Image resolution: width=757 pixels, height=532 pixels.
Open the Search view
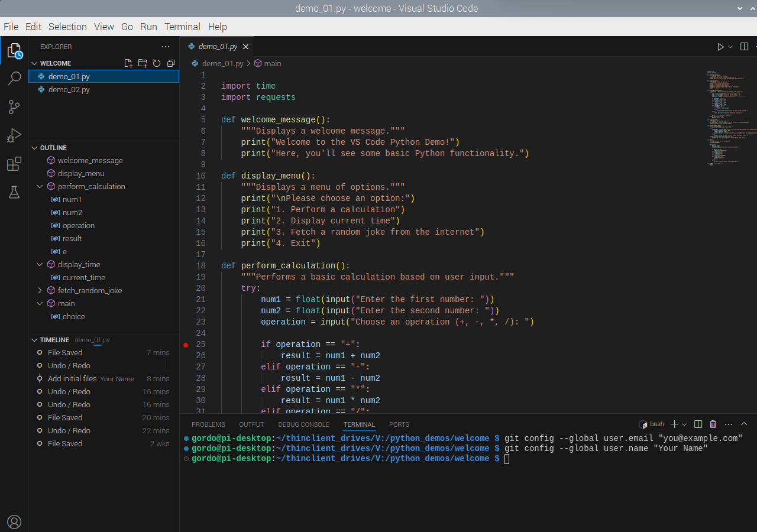click(x=14, y=78)
